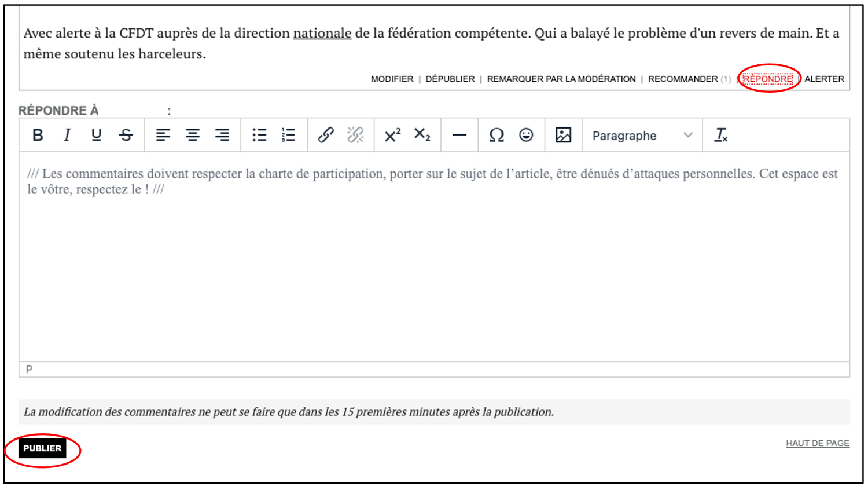Center-align the text
This screenshot has height=490, width=868.
click(192, 136)
